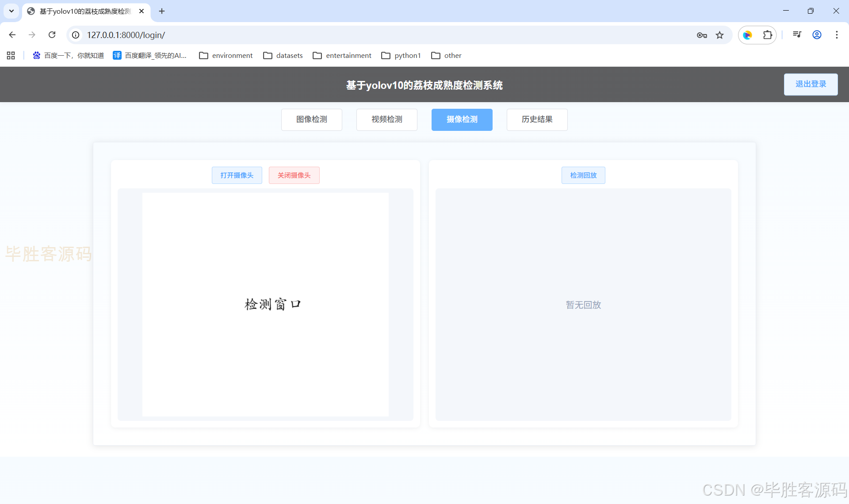
Task: Reload the current page
Action: [52, 35]
